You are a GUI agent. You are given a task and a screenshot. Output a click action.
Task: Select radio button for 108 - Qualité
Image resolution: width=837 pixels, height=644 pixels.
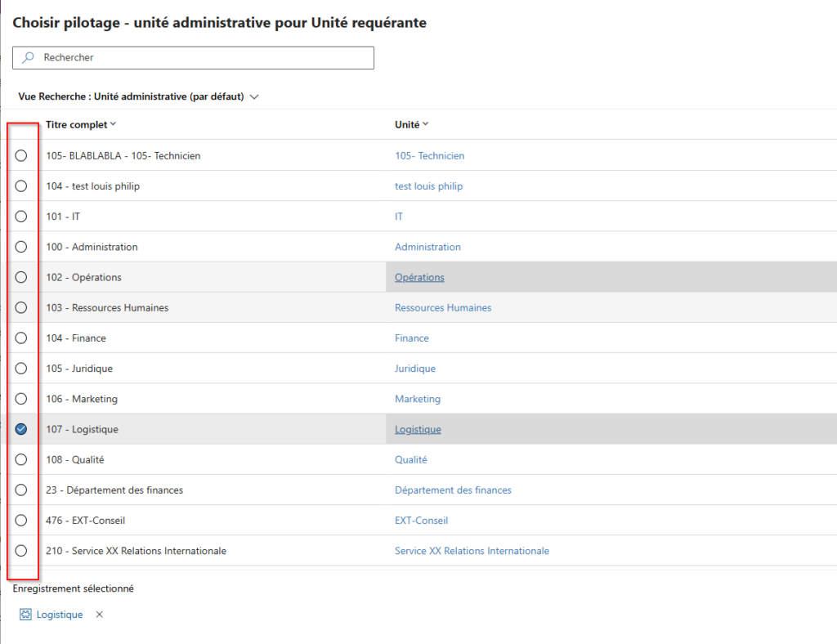pos(21,459)
